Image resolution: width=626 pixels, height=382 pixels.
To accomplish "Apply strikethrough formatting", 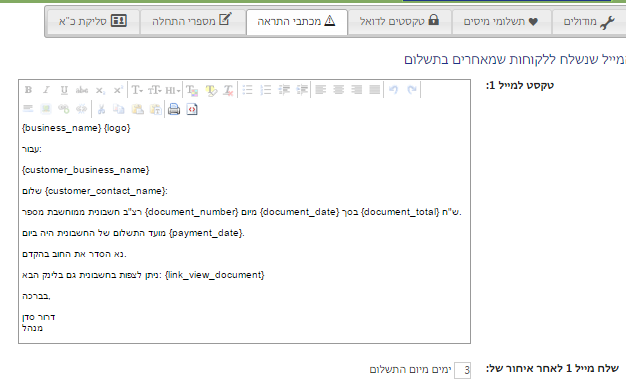I will point(82,90).
